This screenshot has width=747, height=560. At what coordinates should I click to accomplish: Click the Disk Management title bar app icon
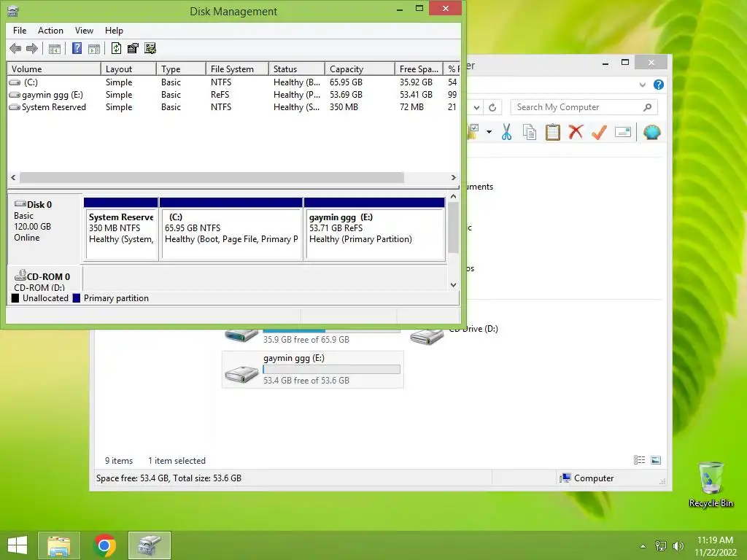tap(13, 11)
